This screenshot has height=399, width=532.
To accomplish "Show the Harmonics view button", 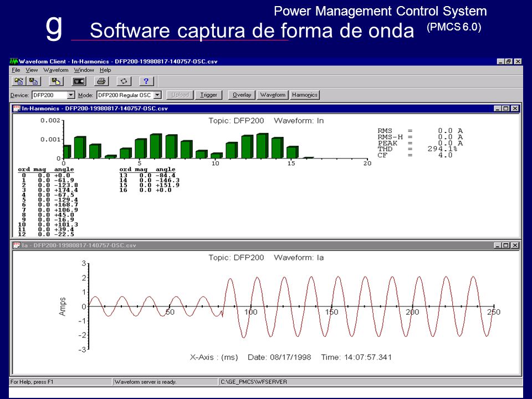I will tap(305, 95).
